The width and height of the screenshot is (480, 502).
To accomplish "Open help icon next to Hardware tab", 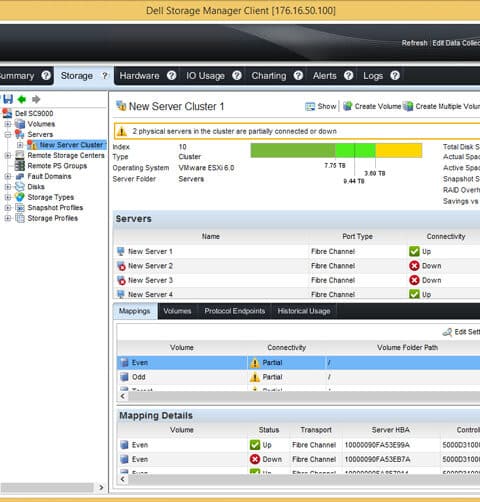I will tap(171, 76).
